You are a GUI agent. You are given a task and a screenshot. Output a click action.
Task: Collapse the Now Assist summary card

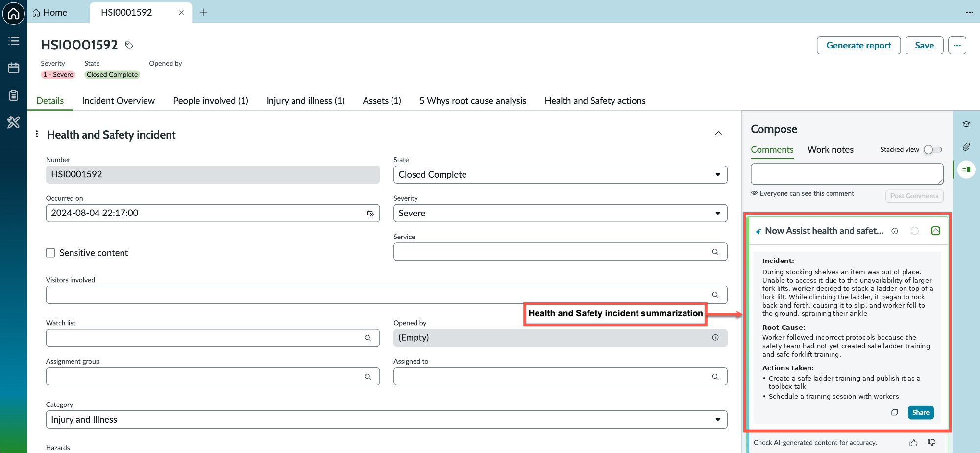pos(935,231)
